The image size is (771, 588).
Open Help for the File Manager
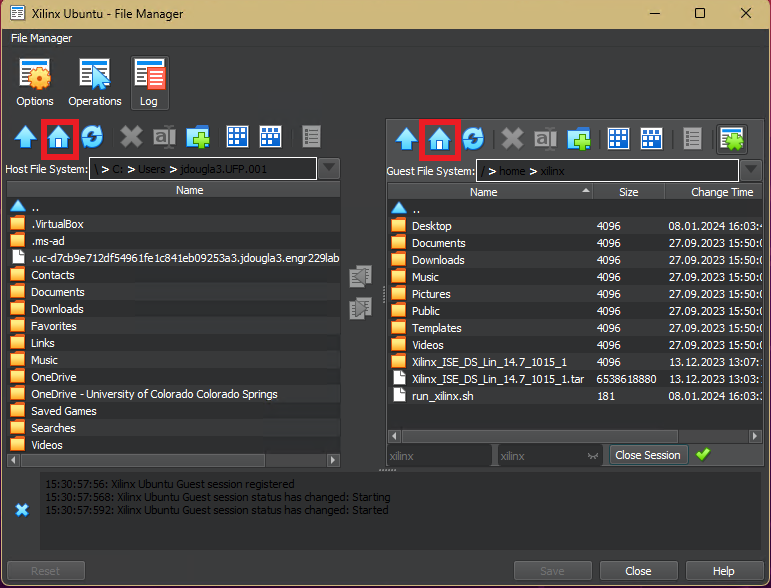[x=724, y=571]
